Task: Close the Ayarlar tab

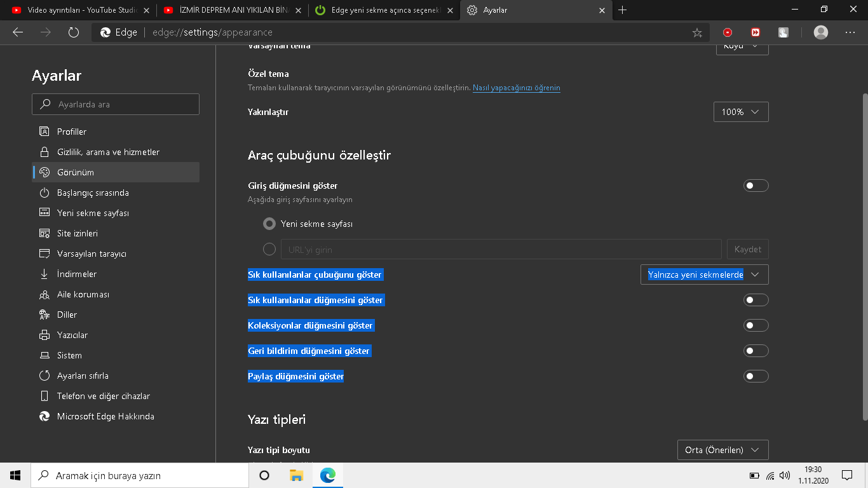Action: click(x=602, y=10)
